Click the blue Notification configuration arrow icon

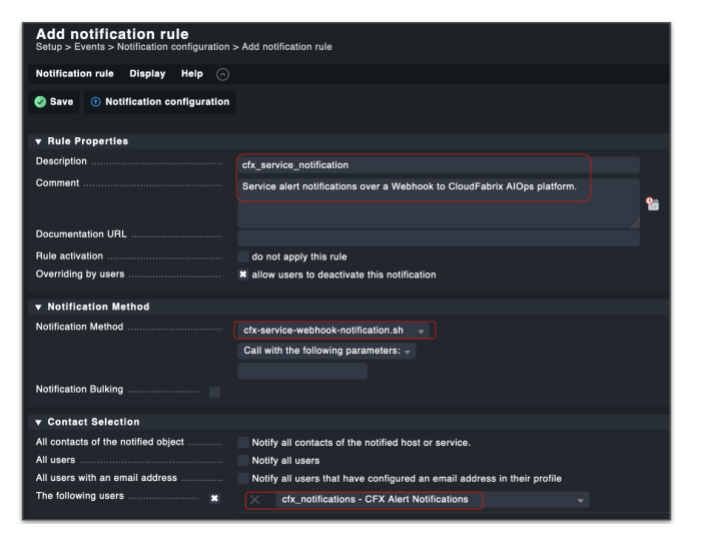(95, 102)
